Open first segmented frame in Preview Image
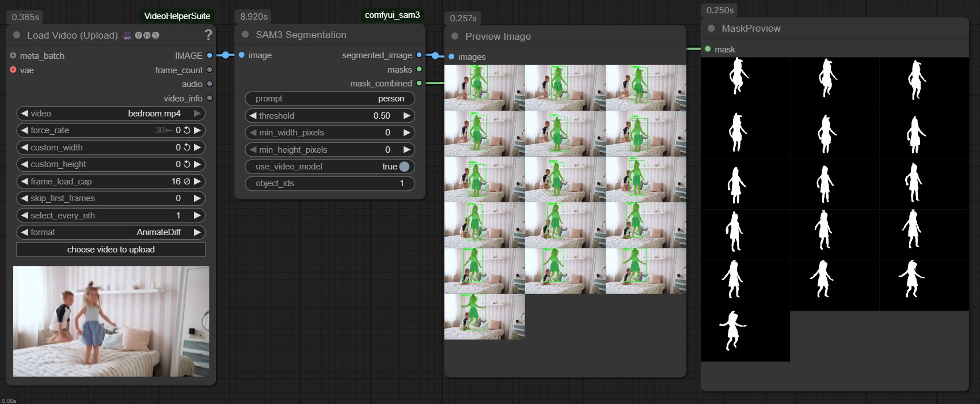 pos(484,88)
